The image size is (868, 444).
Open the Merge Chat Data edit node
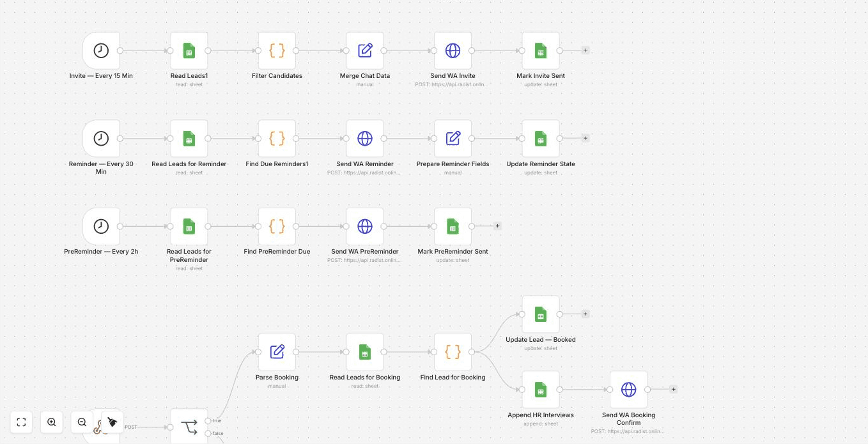click(365, 50)
